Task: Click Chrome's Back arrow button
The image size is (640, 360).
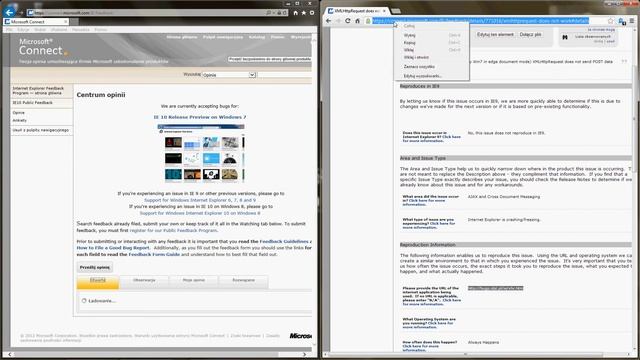Action: tap(328, 21)
